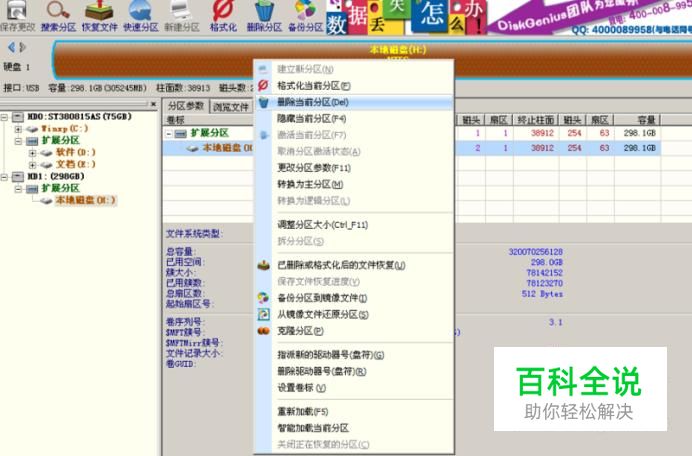Choose 删除驱动器号(盘符)(R) menu entry
The image size is (692, 456).
coord(354,371)
